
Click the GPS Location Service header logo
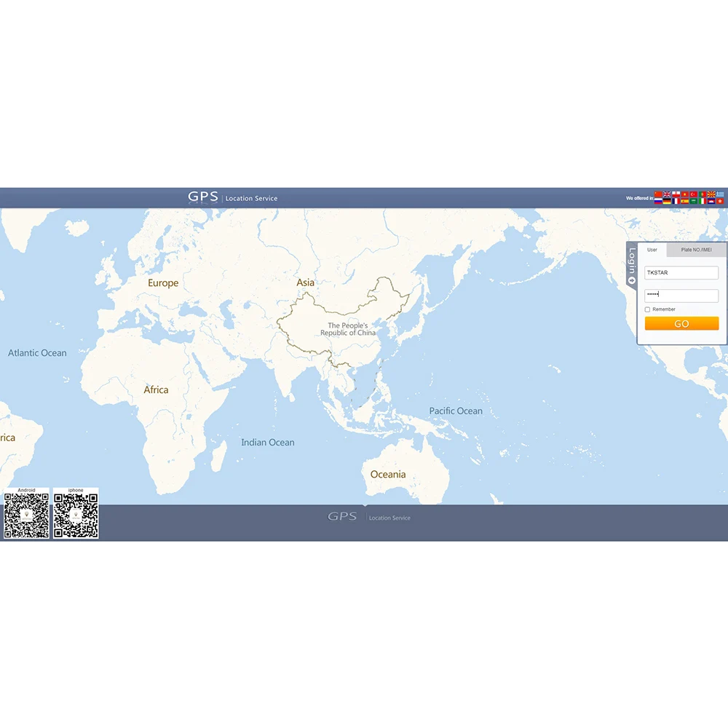[233, 197]
